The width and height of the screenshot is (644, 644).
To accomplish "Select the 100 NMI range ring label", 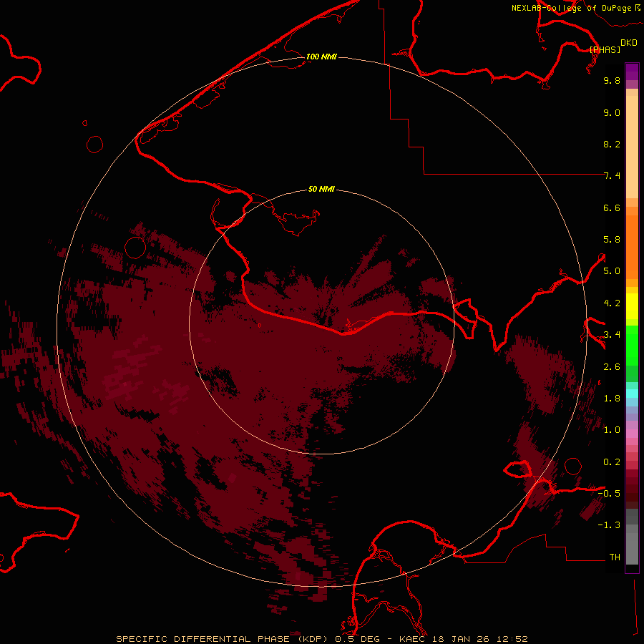I will [321, 57].
